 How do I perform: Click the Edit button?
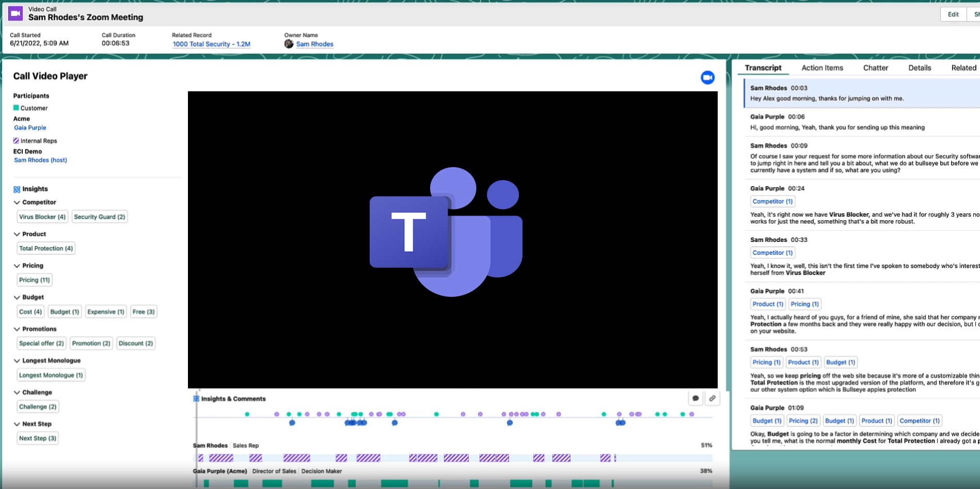[953, 14]
